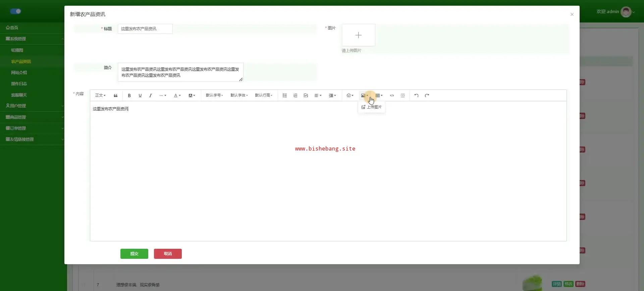Insert a horizontal divider line

click(403, 96)
